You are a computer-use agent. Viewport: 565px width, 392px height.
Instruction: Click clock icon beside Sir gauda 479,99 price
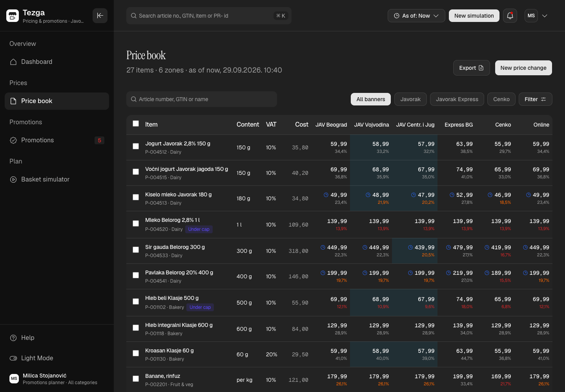(x=448, y=247)
